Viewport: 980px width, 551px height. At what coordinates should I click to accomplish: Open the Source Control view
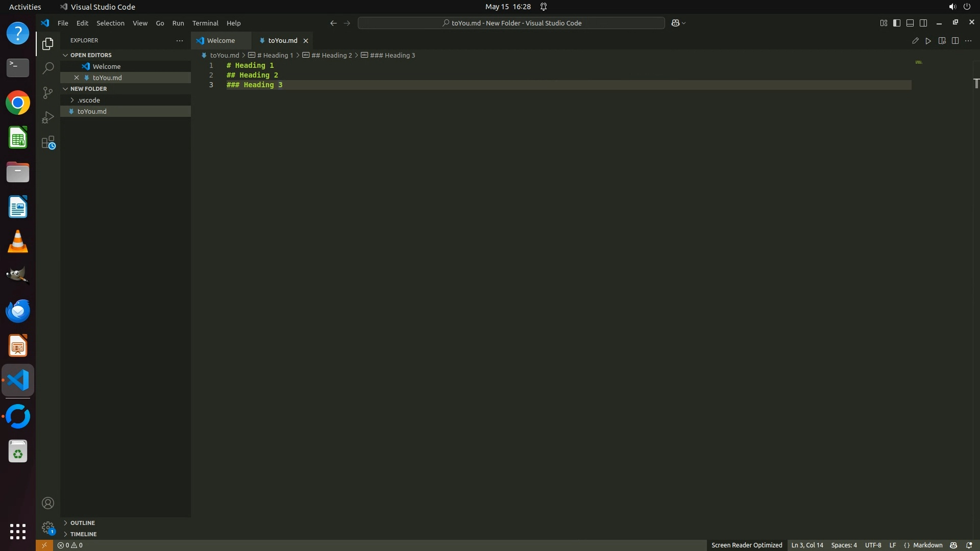click(48, 92)
